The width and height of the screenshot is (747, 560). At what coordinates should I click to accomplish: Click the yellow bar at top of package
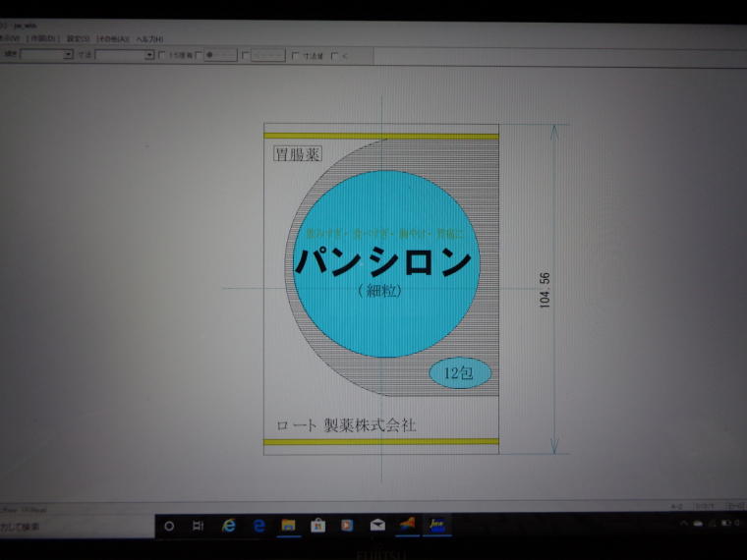click(x=381, y=137)
